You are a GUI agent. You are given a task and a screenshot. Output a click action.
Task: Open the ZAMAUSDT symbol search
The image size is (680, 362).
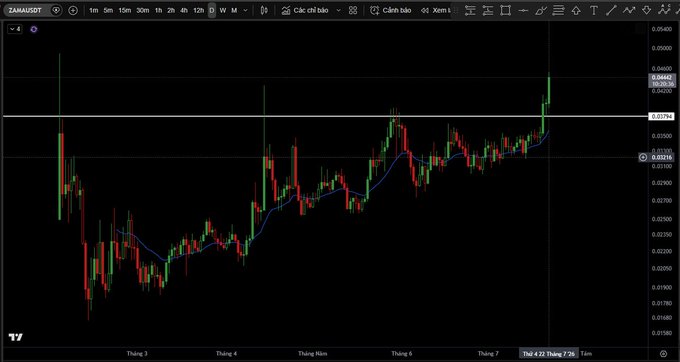(25, 10)
